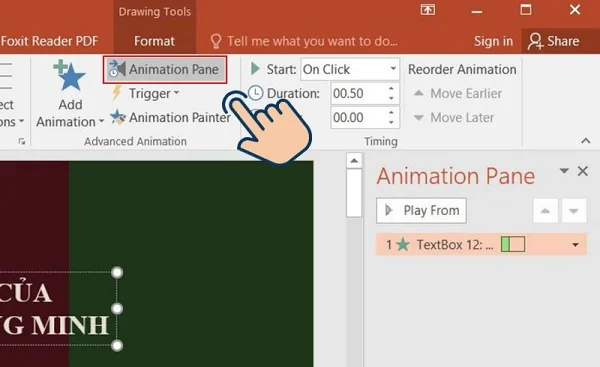Click inside the Duration field showing 00.50
600x367 pixels.
coord(359,93)
